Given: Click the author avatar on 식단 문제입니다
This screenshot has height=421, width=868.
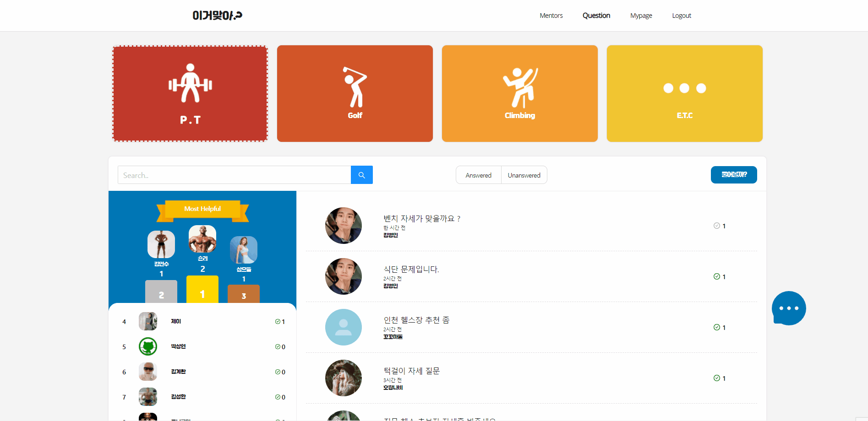Looking at the screenshot, I should point(344,276).
